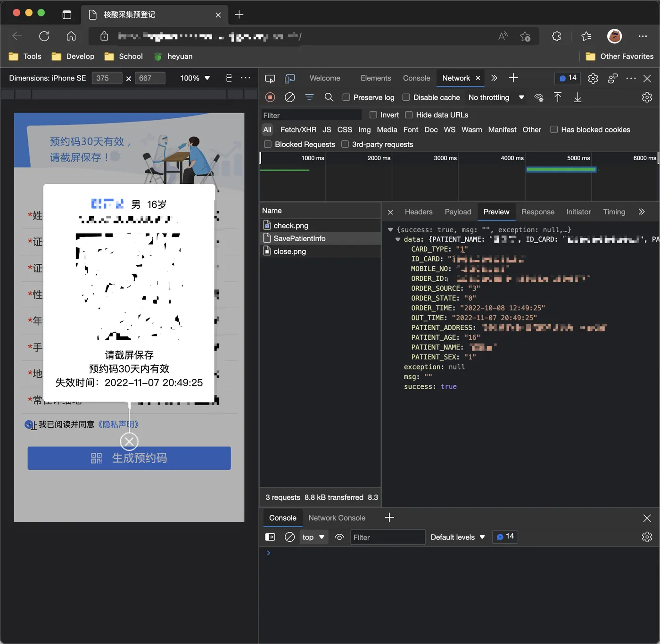This screenshot has height=644, width=660.
Task: Click the Inspect element picker icon
Action: point(270,78)
